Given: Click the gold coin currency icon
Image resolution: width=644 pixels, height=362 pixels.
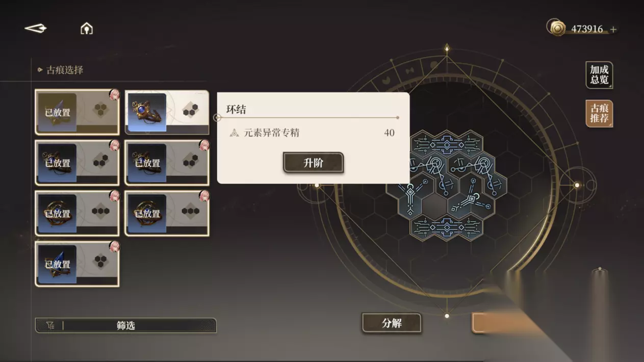Looking at the screenshot, I should point(557,28).
